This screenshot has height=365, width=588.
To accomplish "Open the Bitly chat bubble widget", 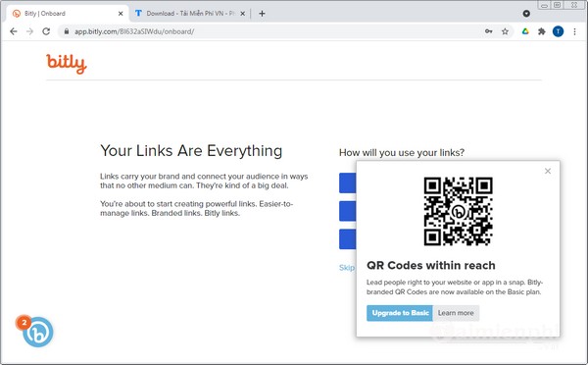I will pos(38,332).
